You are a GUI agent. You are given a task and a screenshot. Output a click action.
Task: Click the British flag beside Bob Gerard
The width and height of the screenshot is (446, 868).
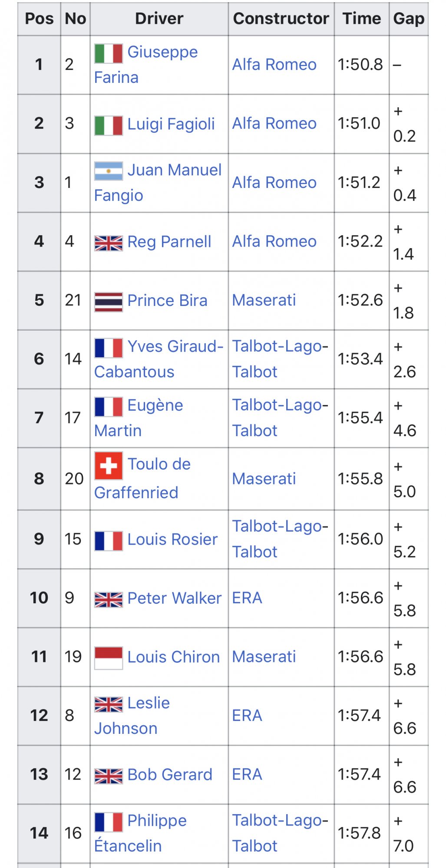(x=109, y=776)
